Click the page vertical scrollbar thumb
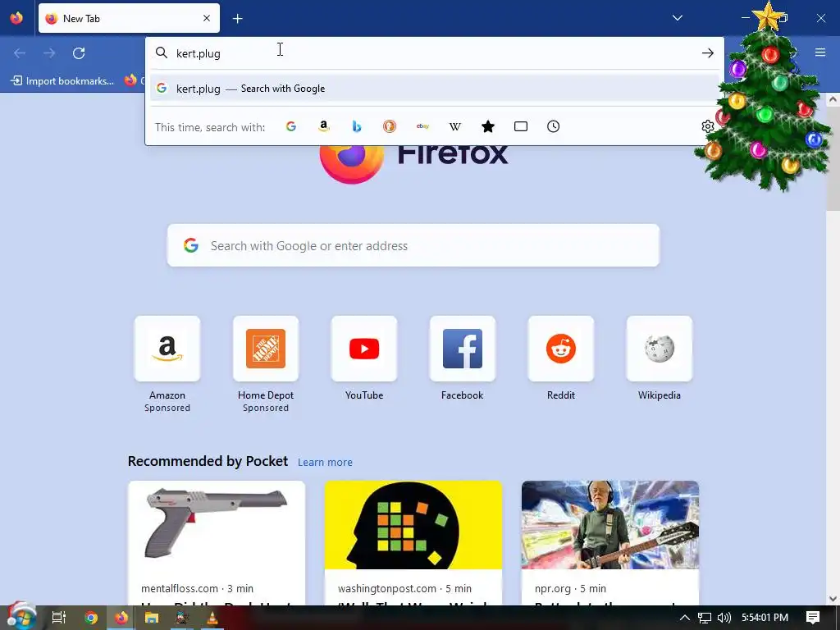The width and height of the screenshot is (840, 630). tap(833, 158)
